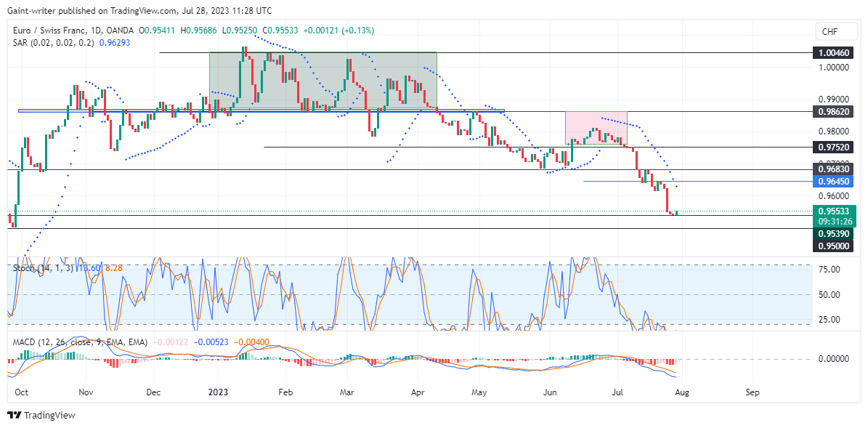
Task: Click the SAR value 0.96293
Action: tap(115, 42)
